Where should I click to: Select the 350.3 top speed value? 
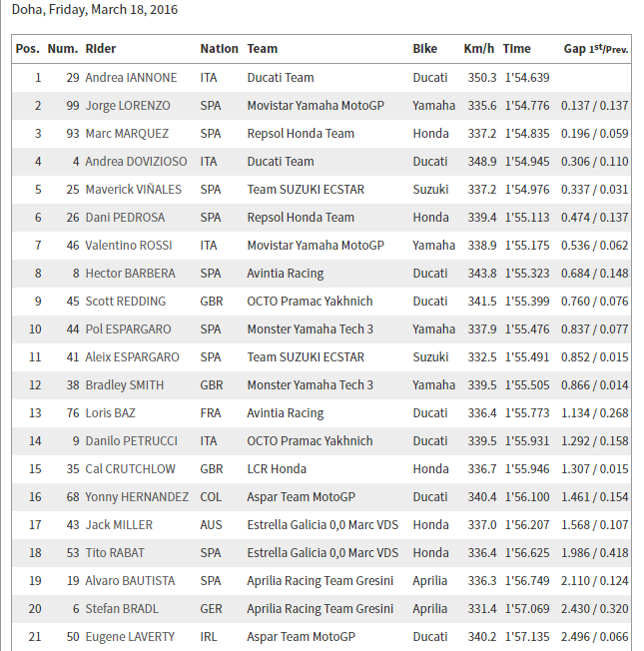pyautogui.click(x=480, y=77)
